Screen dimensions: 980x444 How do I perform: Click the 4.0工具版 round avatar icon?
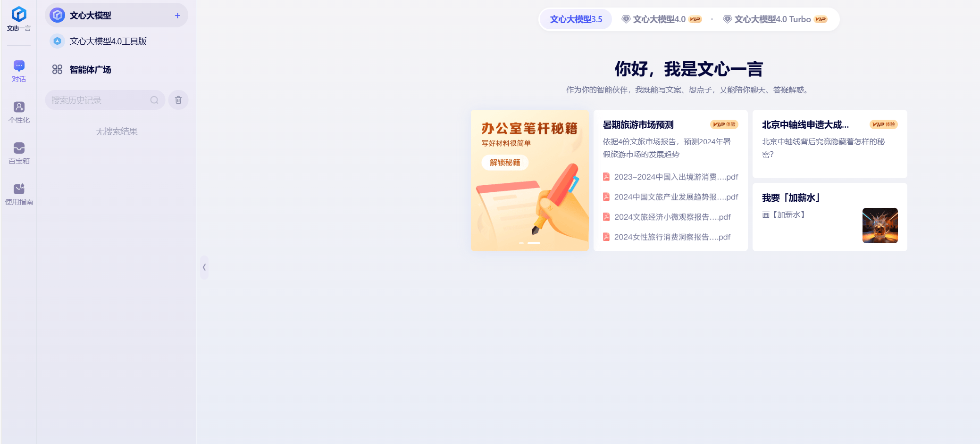tap(57, 41)
